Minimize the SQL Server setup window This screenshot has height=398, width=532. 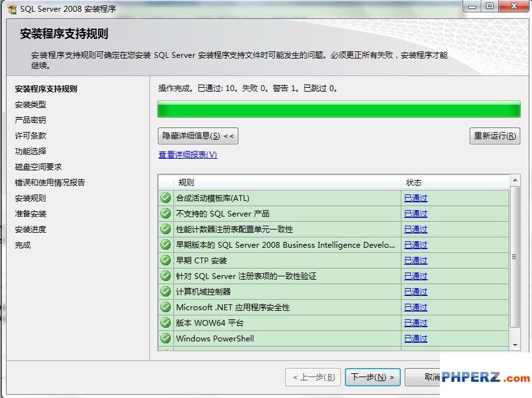tap(472, 7)
